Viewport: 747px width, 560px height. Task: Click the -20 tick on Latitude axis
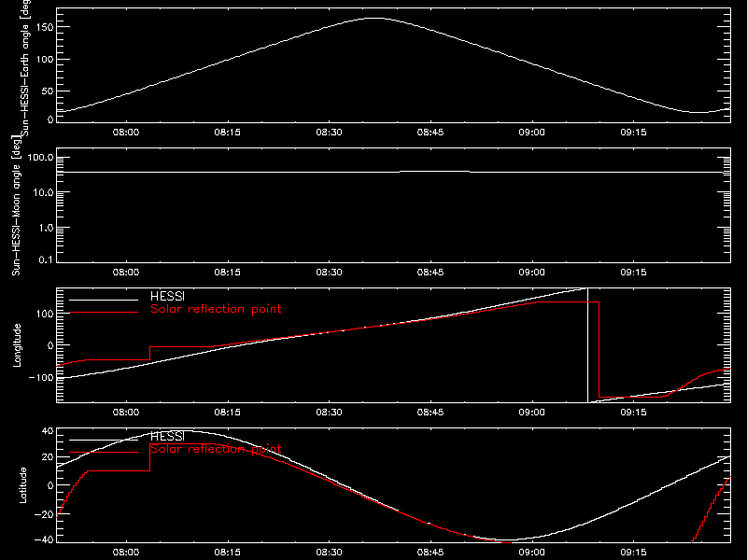(44, 514)
